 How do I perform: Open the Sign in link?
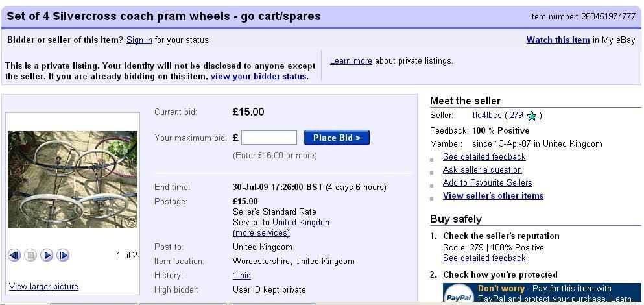139,40
